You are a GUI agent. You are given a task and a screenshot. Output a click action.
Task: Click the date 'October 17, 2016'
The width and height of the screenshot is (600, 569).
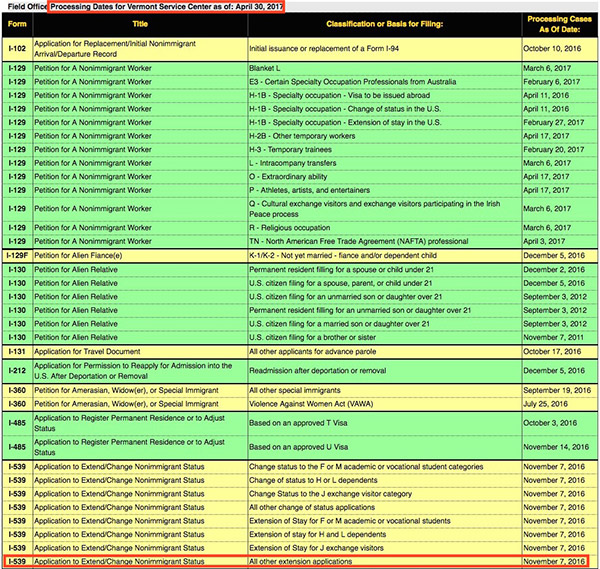pyautogui.click(x=552, y=352)
